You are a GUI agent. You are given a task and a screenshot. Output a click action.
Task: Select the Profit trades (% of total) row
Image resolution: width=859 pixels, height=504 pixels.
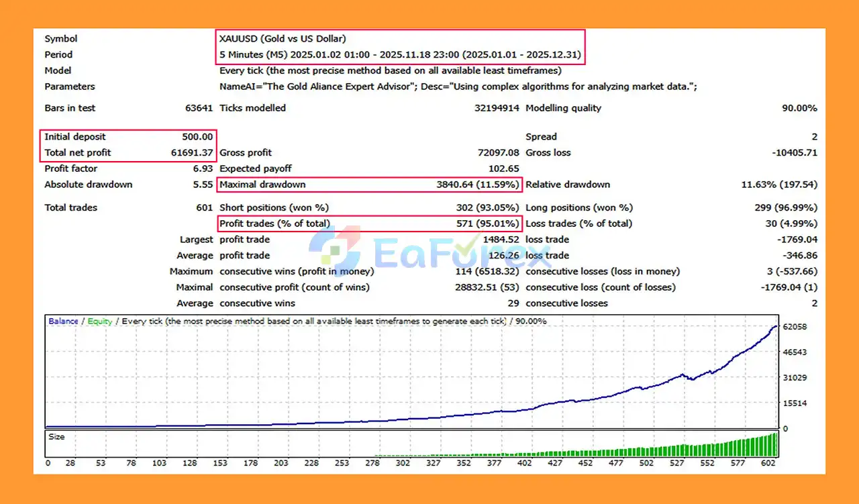tap(368, 223)
